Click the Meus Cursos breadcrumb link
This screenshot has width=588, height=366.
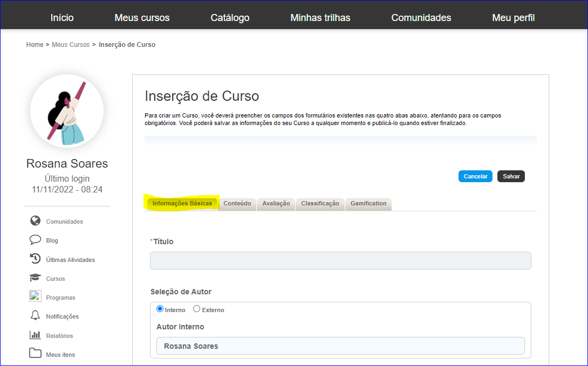(71, 45)
